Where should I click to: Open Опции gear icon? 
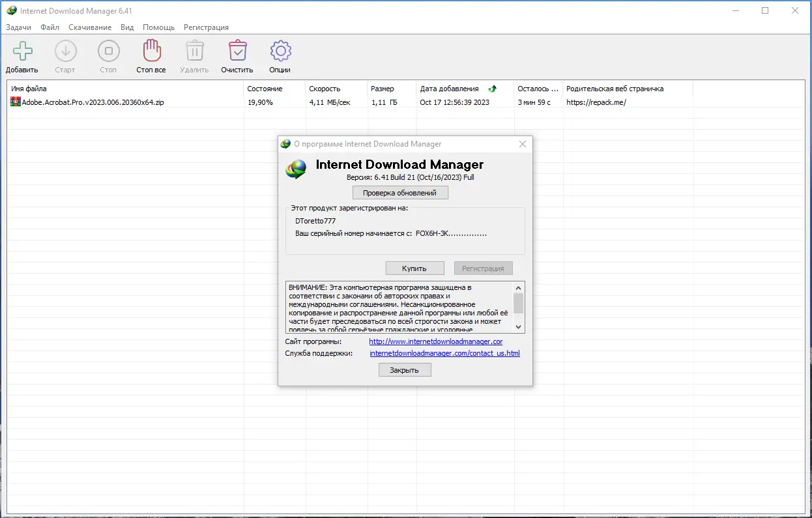coord(280,51)
